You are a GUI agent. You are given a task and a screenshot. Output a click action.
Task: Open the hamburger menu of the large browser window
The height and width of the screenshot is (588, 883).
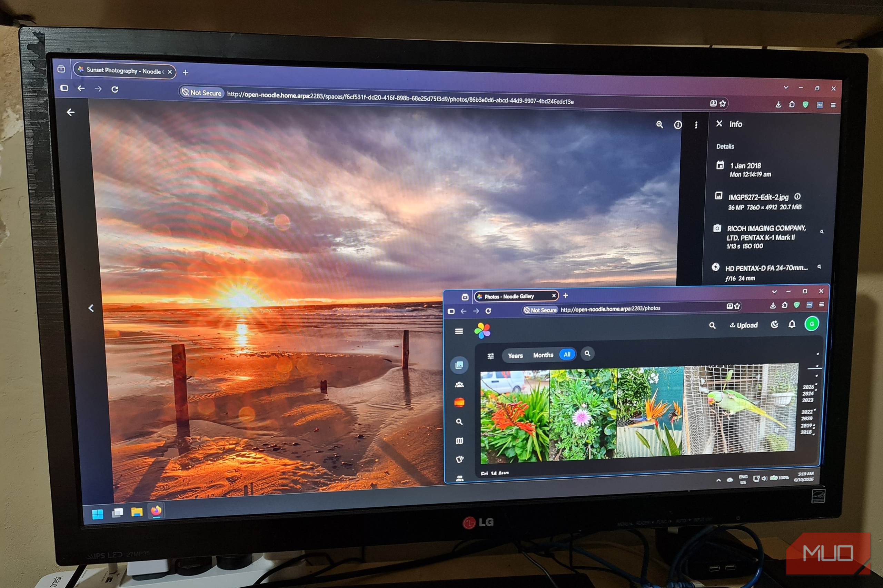[x=833, y=105]
